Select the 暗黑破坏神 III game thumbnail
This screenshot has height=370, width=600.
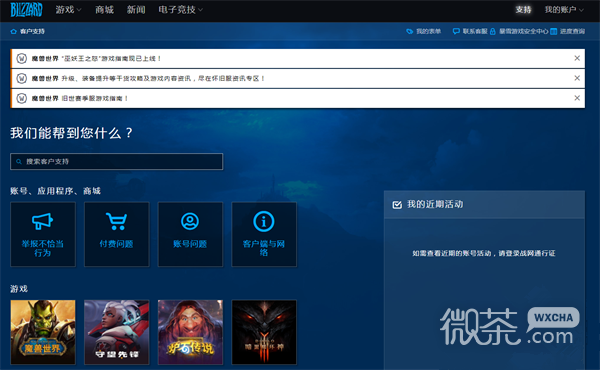point(264,332)
